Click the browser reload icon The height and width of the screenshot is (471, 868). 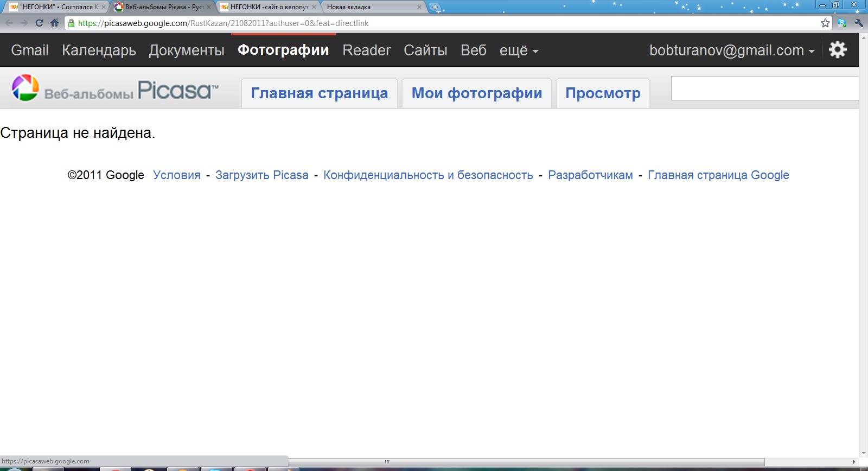39,23
